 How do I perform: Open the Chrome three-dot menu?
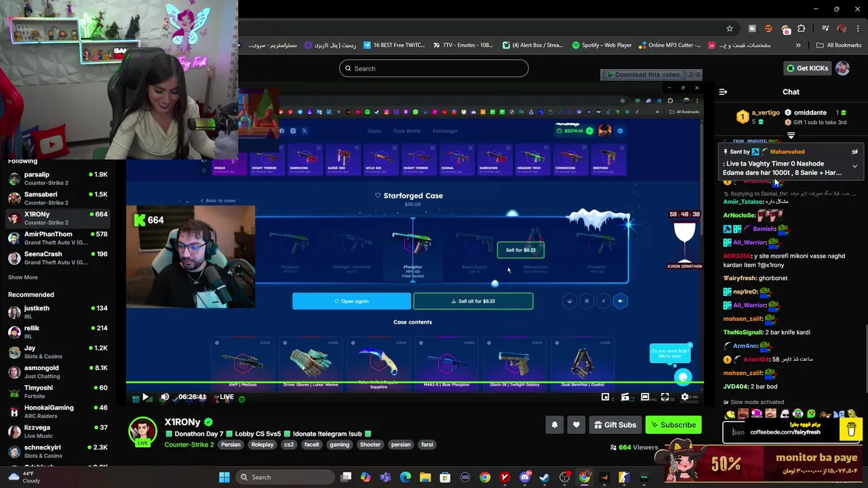click(x=857, y=28)
